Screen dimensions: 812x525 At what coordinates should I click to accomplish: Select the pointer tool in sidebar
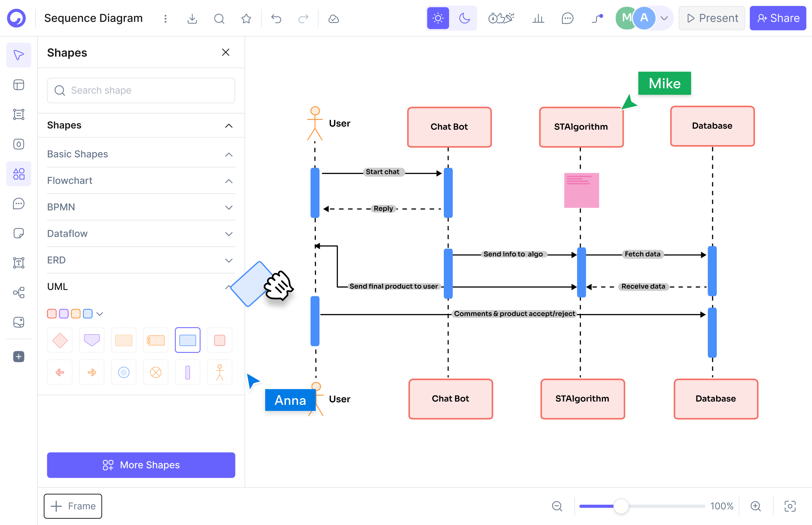coord(19,55)
